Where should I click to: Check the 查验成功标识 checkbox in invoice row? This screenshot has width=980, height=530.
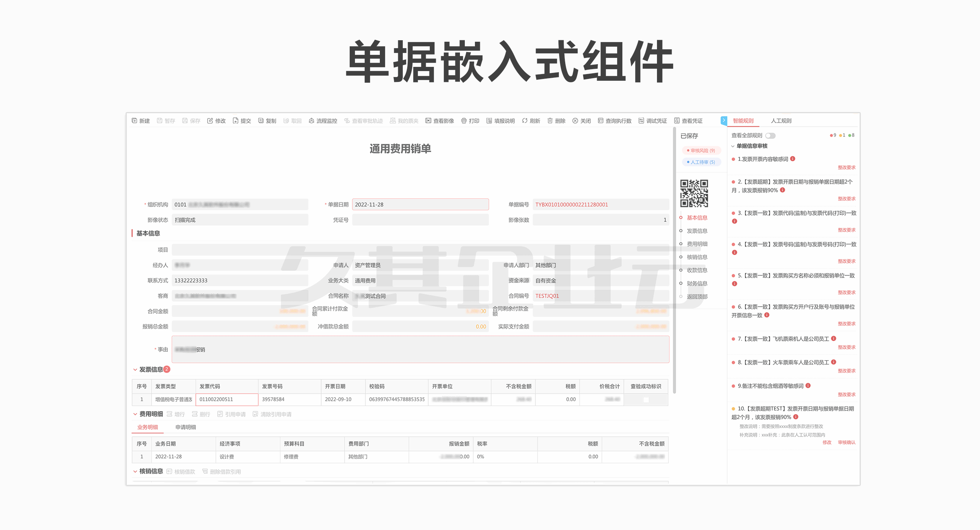point(646,399)
